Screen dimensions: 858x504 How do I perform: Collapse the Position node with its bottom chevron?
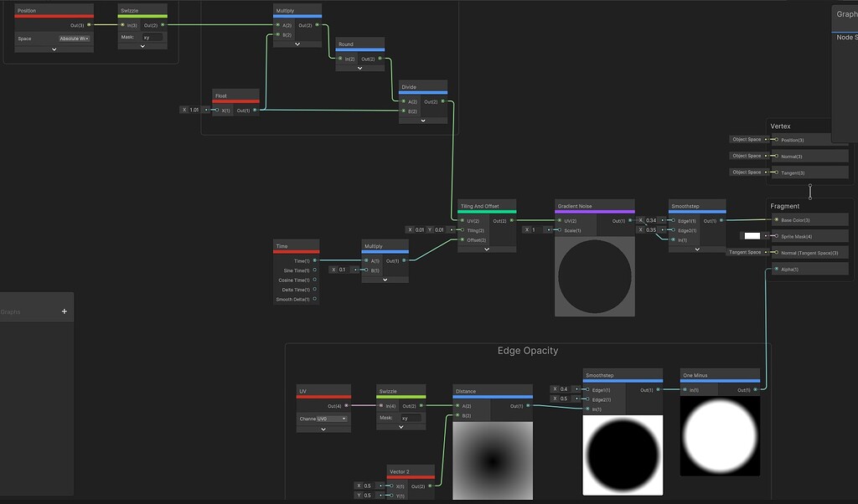pos(52,49)
